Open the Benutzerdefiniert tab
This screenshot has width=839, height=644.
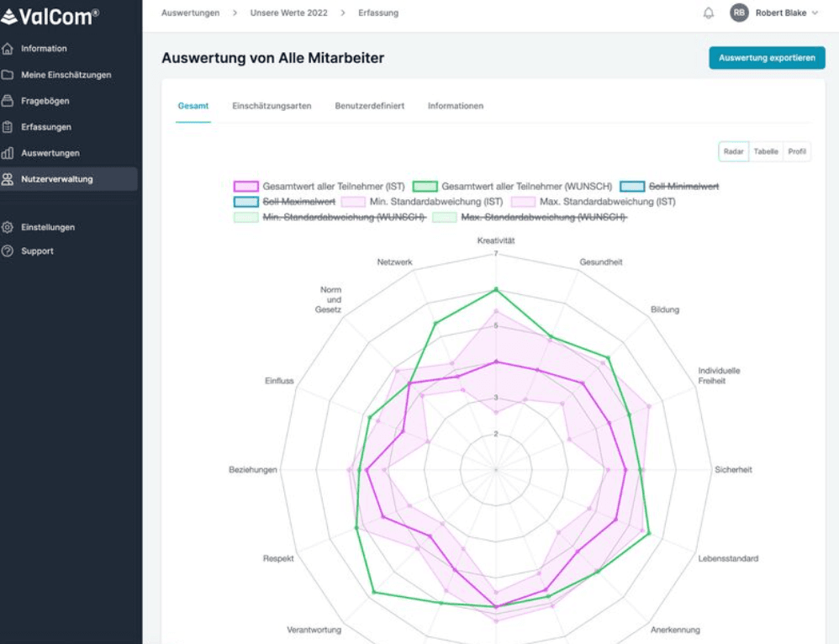[x=370, y=106]
